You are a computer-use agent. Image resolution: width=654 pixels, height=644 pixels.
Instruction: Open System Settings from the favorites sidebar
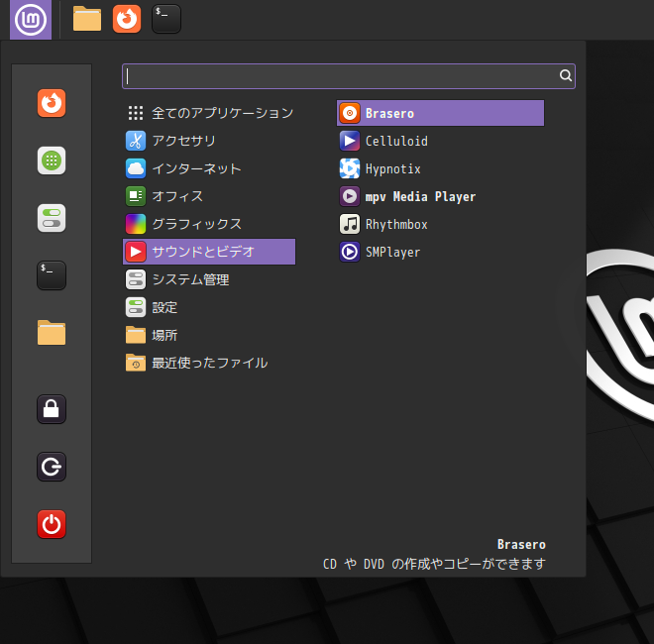click(52, 218)
